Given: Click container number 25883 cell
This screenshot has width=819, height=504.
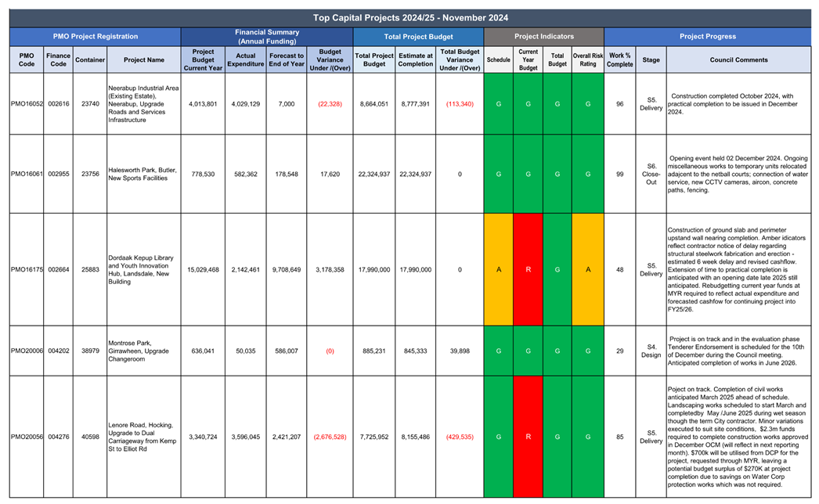Looking at the screenshot, I should point(89,269).
